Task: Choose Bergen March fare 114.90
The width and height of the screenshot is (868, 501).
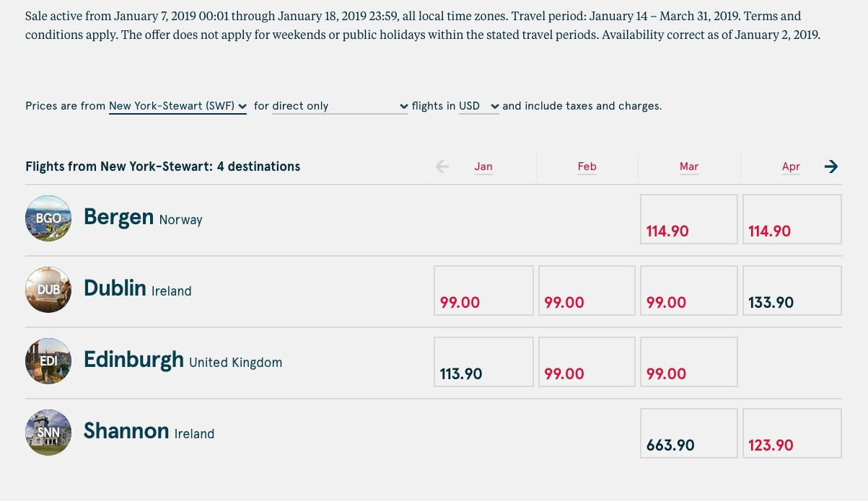Action: point(689,219)
